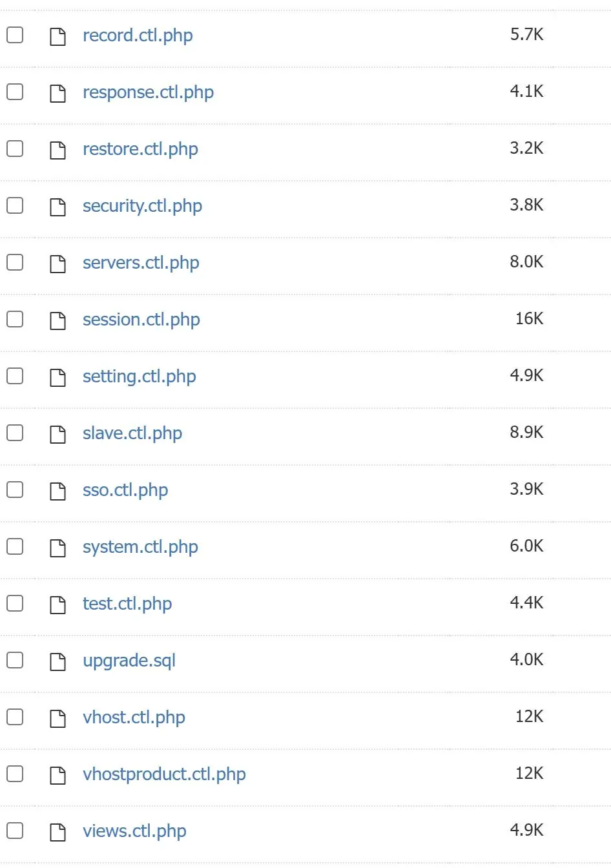611x868 pixels.
Task: Check the box for session.ctl.php
Action: click(15, 319)
